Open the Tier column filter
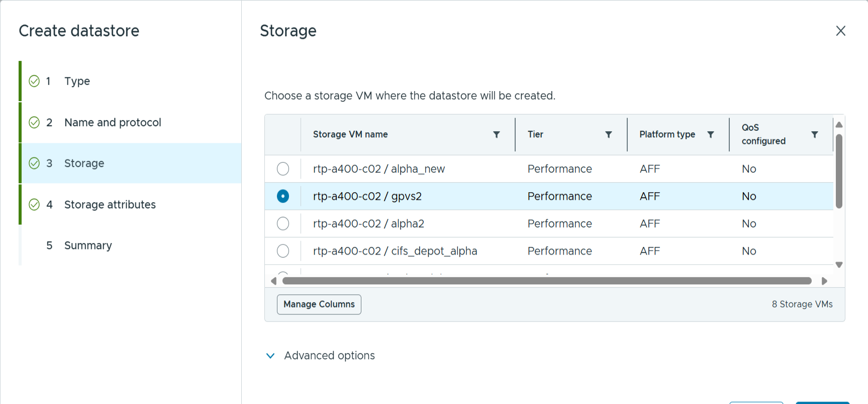This screenshot has width=868, height=404. pyautogui.click(x=608, y=134)
